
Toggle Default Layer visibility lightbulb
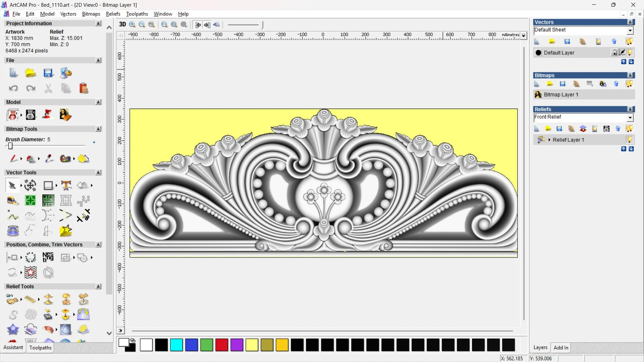pos(630,53)
